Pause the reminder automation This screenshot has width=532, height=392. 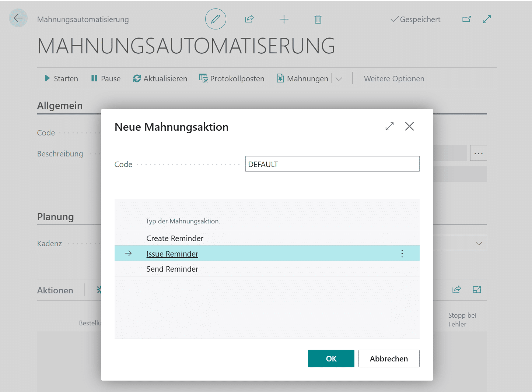(x=106, y=78)
